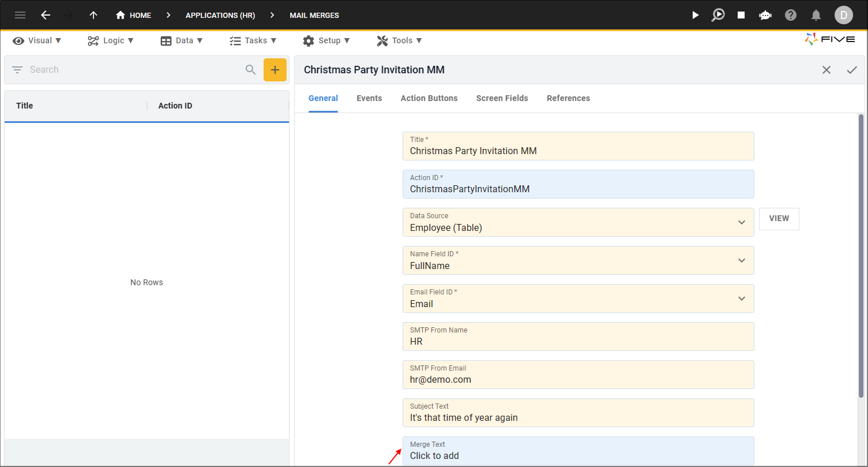Screen dimensions: 868x467
Task: Switch to the General tab
Action: tap(323, 98)
